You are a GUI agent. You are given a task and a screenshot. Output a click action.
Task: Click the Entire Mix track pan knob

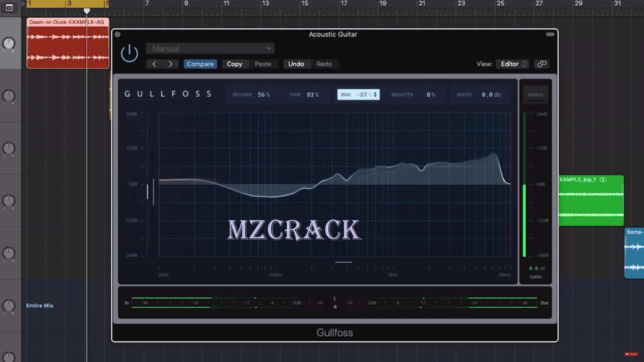click(x=9, y=306)
